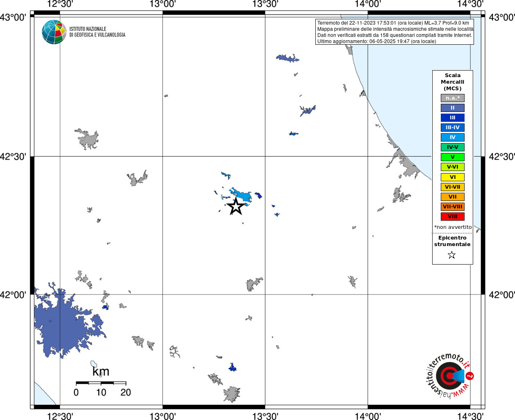Click the 'Scala Mercalli (MCS)' legend title

(x=453, y=82)
